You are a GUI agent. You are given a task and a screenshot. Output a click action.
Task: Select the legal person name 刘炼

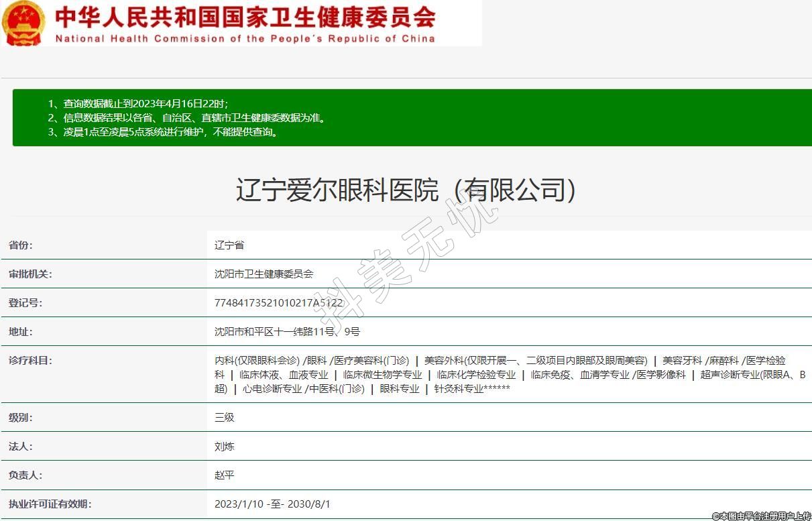pyautogui.click(x=224, y=447)
